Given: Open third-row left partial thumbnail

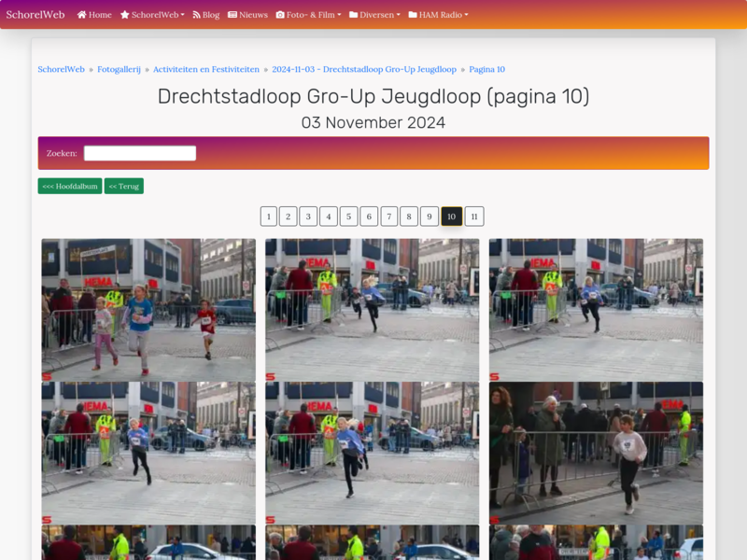Looking at the screenshot, I should coord(148,542).
